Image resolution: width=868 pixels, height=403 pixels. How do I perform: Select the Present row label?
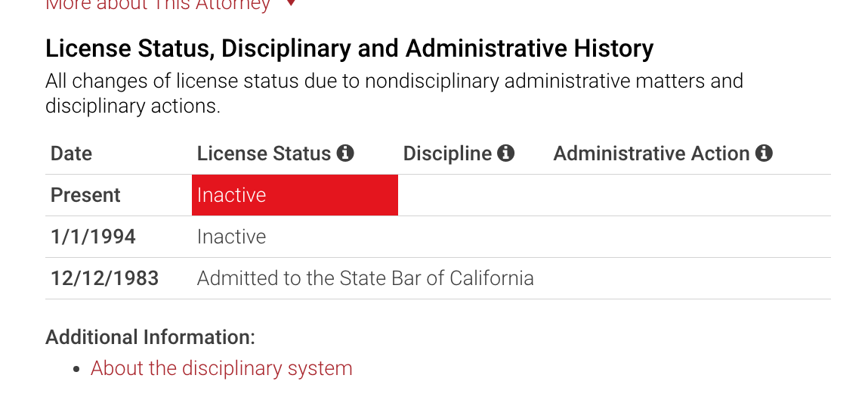pyautogui.click(x=86, y=195)
